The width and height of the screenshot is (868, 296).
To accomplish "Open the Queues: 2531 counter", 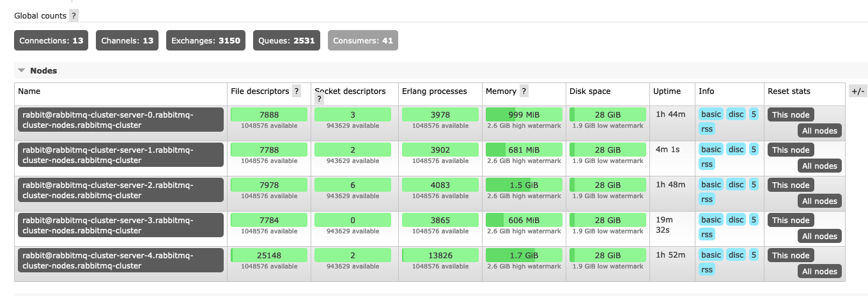I will click(x=286, y=40).
